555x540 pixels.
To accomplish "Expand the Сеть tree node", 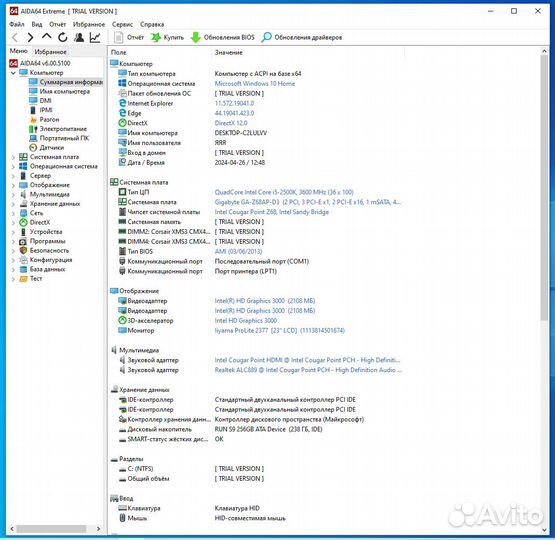I will click(x=13, y=213).
